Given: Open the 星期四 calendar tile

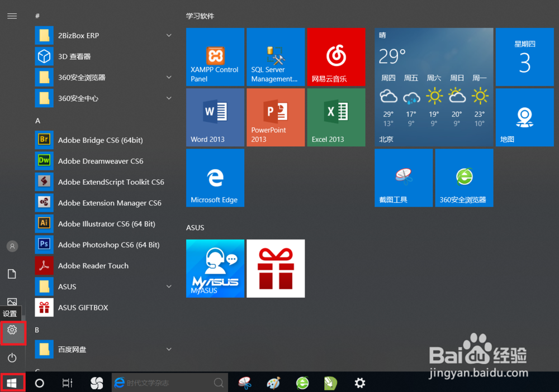Looking at the screenshot, I should click(524, 57).
